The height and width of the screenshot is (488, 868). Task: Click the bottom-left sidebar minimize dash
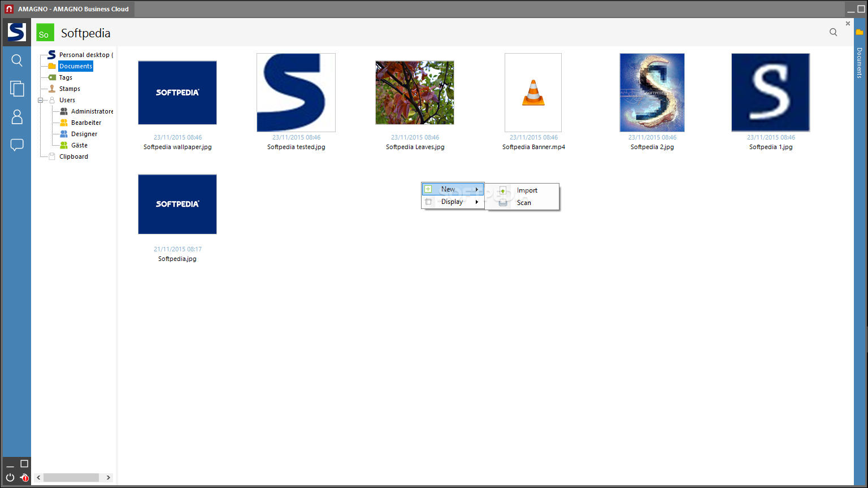click(x=10, y=466)
